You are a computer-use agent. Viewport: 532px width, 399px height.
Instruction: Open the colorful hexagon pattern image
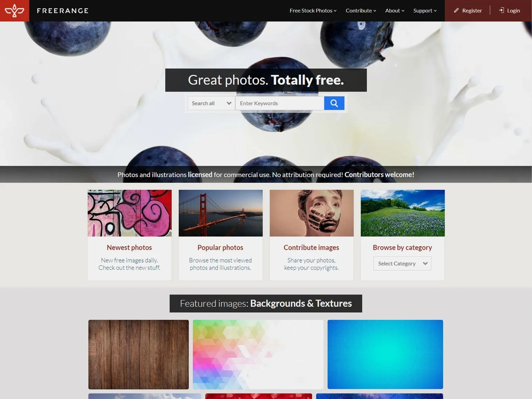pyautogui.click(x=258, y=354)
